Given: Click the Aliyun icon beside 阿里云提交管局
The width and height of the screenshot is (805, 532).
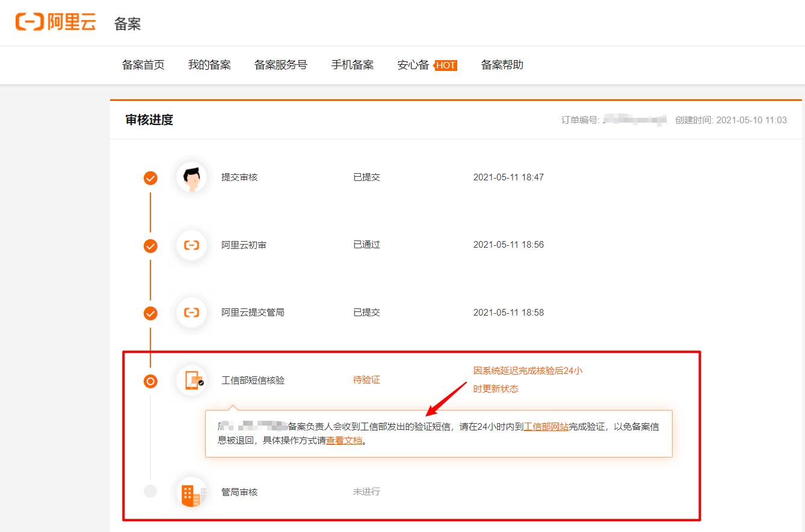Looking at the screenshot, I should coord(191,313).
